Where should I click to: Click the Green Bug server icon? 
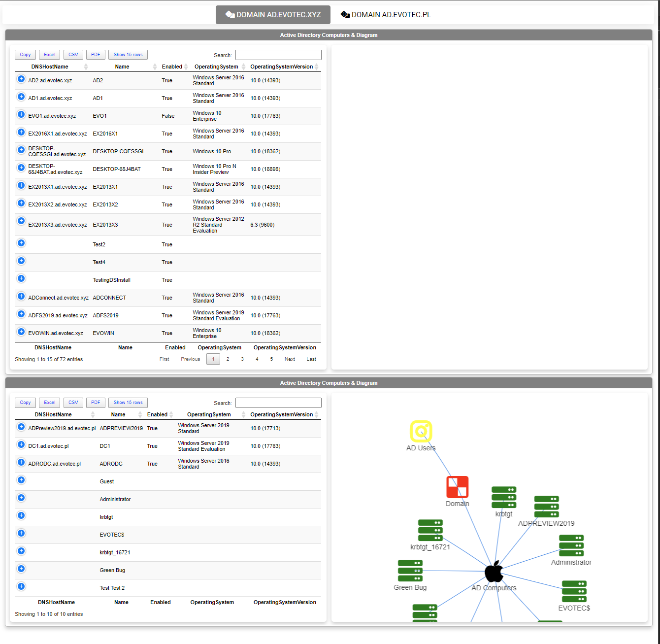[x=410, y=571]
